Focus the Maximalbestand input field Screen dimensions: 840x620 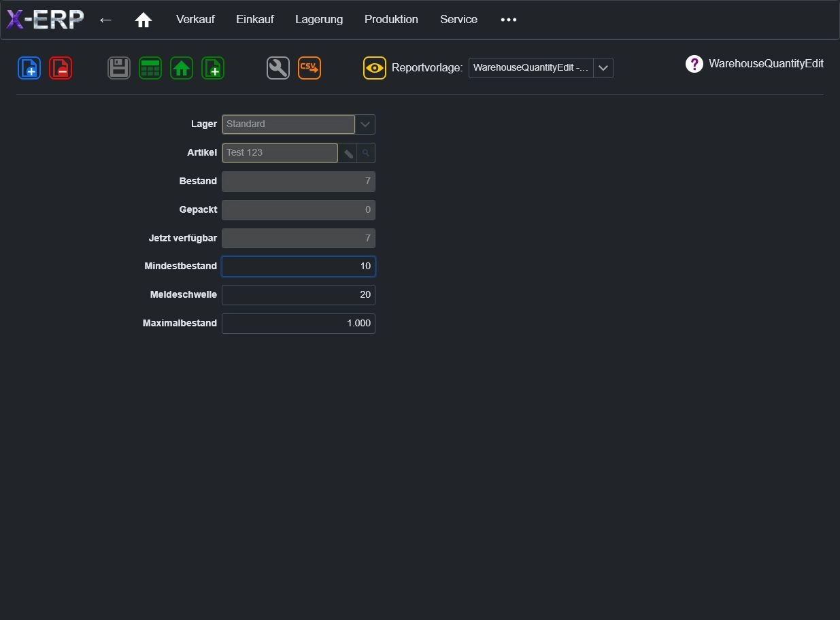click(299, 324)
